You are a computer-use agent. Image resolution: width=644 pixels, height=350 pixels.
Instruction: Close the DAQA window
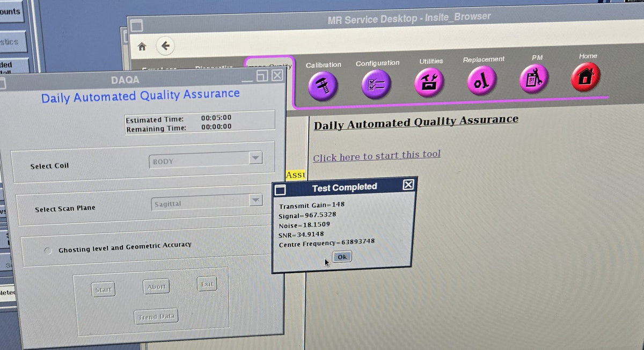277,76
